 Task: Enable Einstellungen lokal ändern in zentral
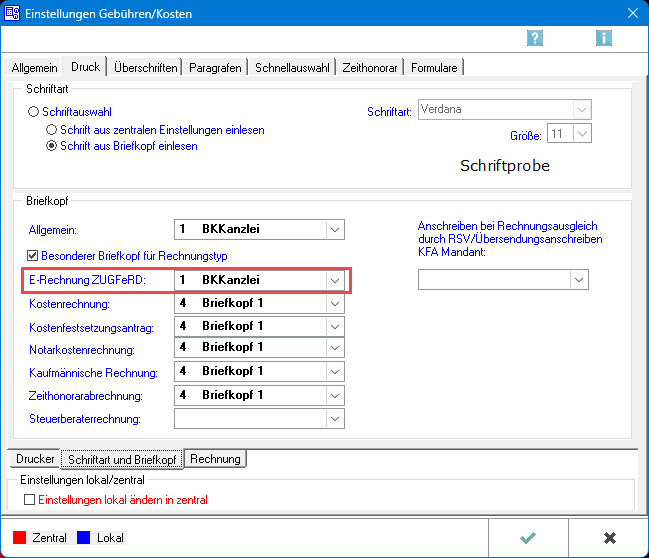(x=29, y=499)
